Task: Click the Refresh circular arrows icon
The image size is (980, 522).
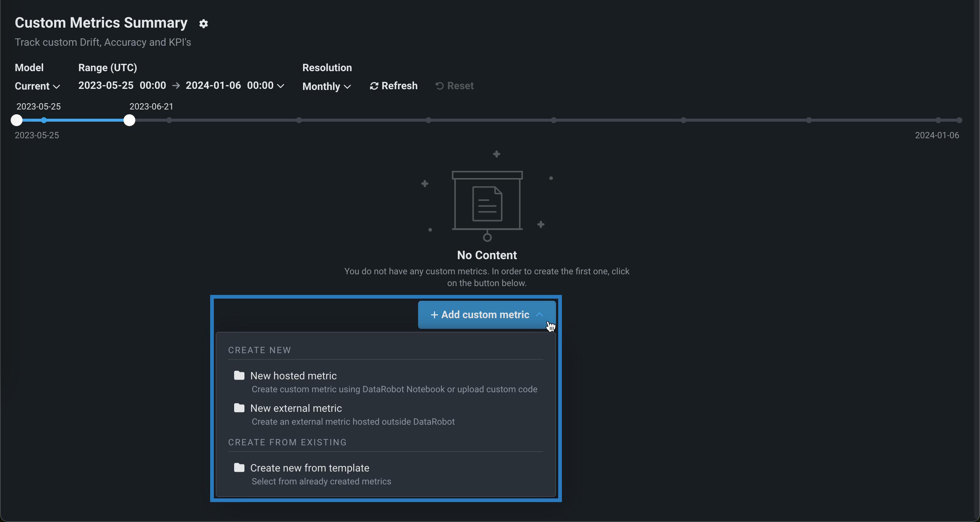Action: pos(374,86)
